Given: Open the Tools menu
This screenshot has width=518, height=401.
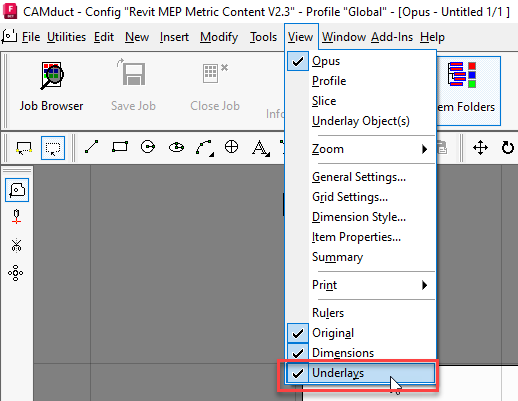Looking at the screenshot, I should coord(263,37).
